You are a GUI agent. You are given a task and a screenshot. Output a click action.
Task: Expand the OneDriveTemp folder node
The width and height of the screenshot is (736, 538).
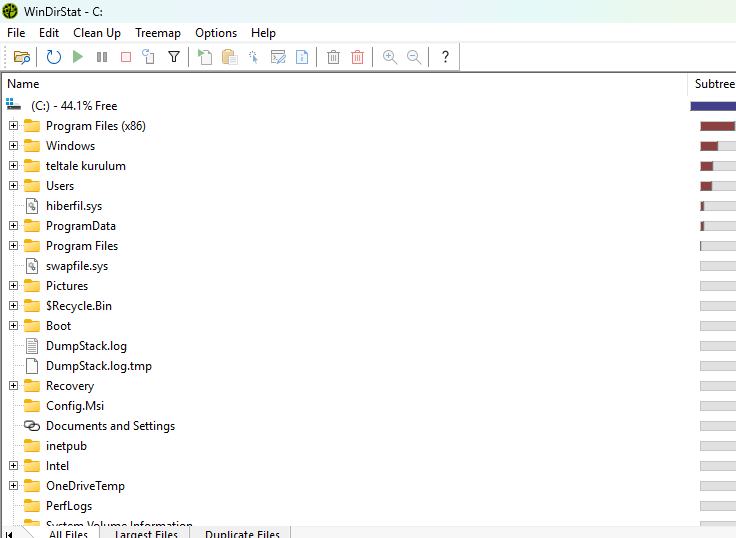[x=14, y=485]
